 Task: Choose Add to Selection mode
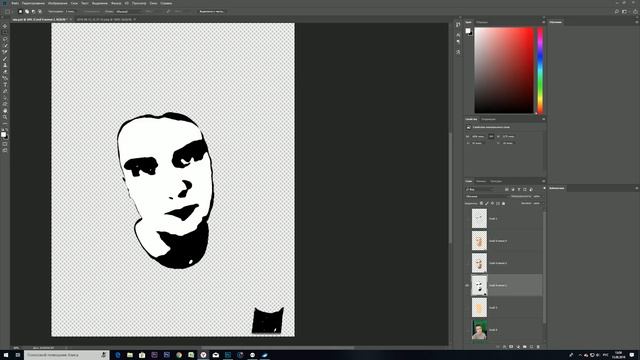(27, 11)
